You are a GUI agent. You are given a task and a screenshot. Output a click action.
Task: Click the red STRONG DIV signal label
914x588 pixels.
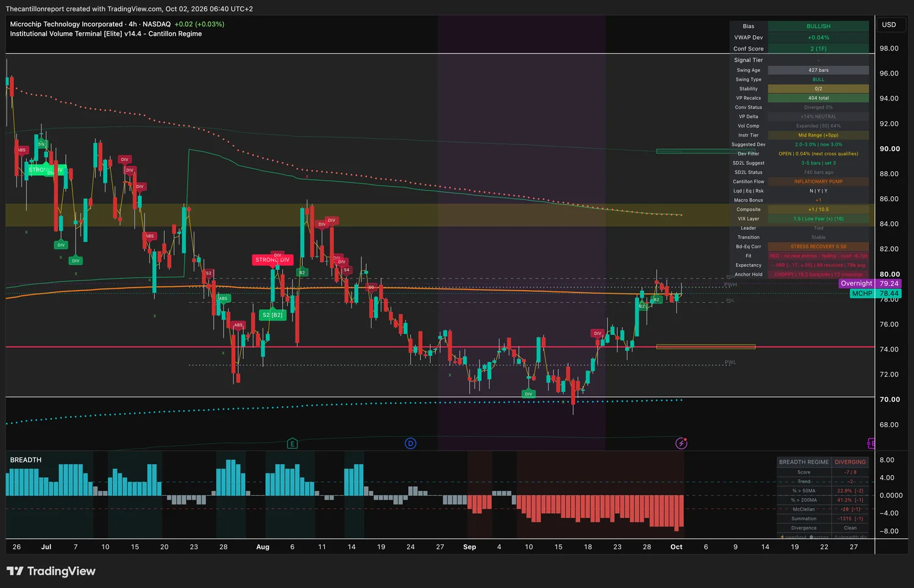pos(272,260)
